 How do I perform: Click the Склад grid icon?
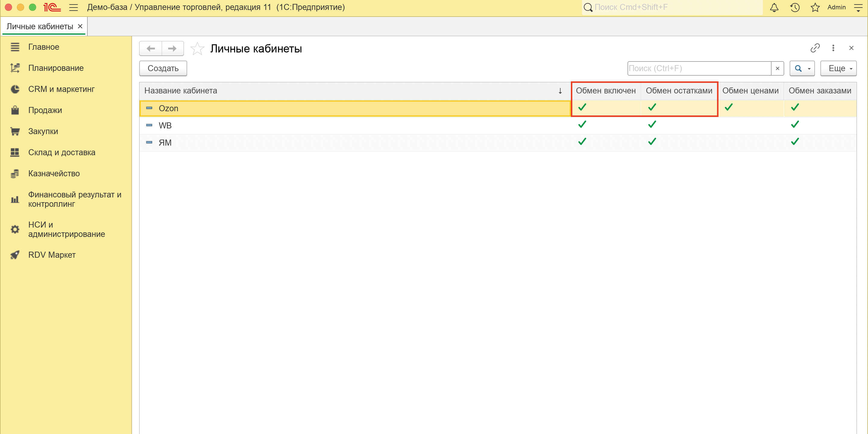coord(15,152)
